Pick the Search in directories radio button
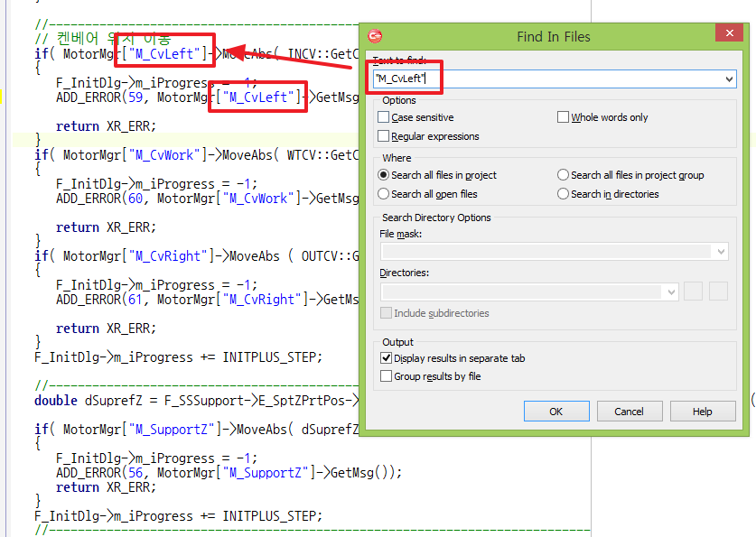The image size is (756, 537). point(564,194)
